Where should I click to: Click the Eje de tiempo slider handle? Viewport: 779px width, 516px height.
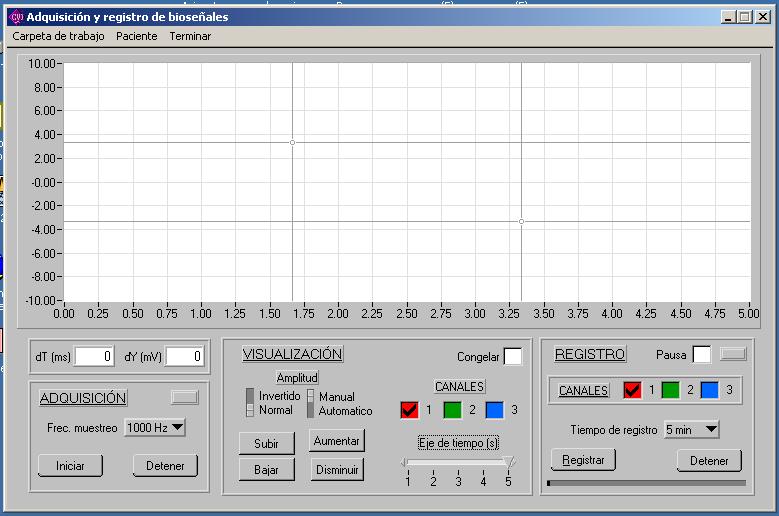[x=509, y=462]
